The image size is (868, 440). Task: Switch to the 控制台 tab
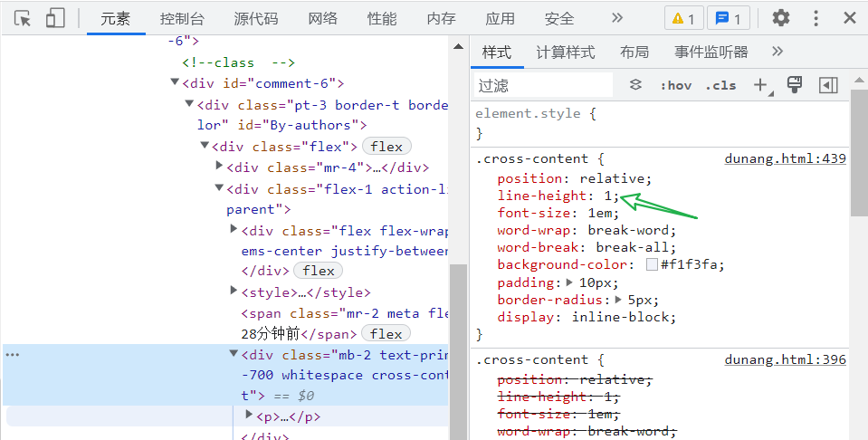click(x=182, y=18)
